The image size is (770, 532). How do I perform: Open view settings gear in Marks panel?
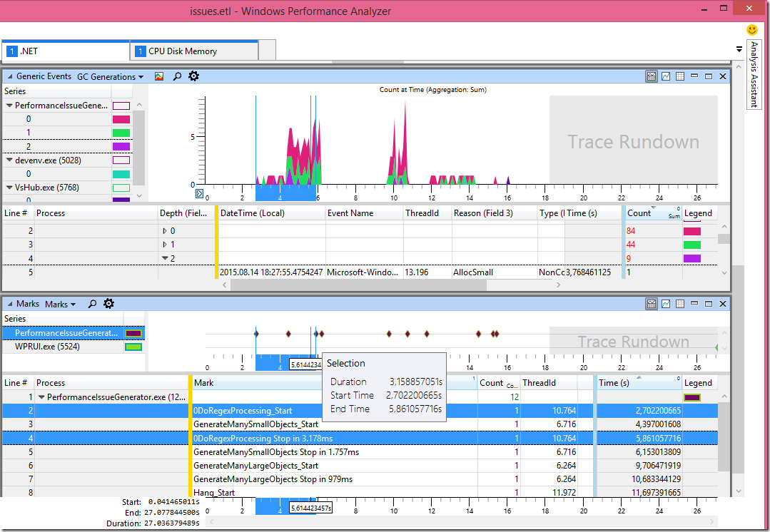109,304
